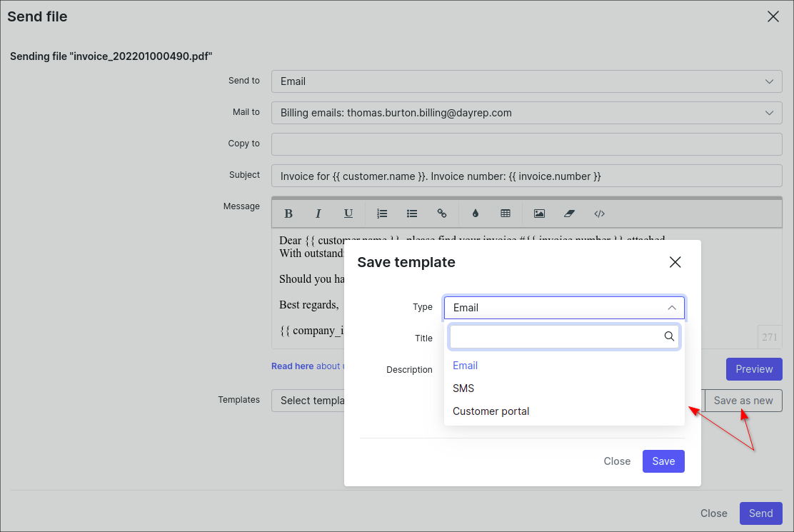The image size is (794, 532).
Task: Select Customer portal template type
Action: [x=491, y=411]
